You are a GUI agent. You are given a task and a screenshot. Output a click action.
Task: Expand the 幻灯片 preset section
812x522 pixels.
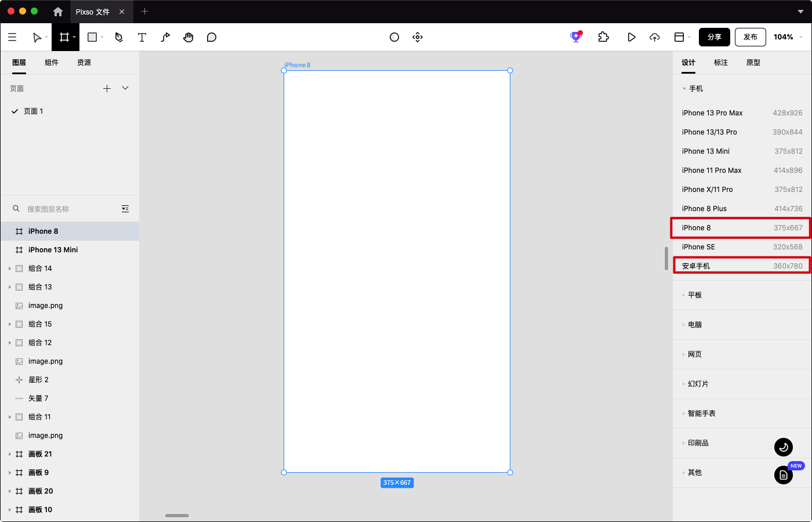click(x=684, y=384)
